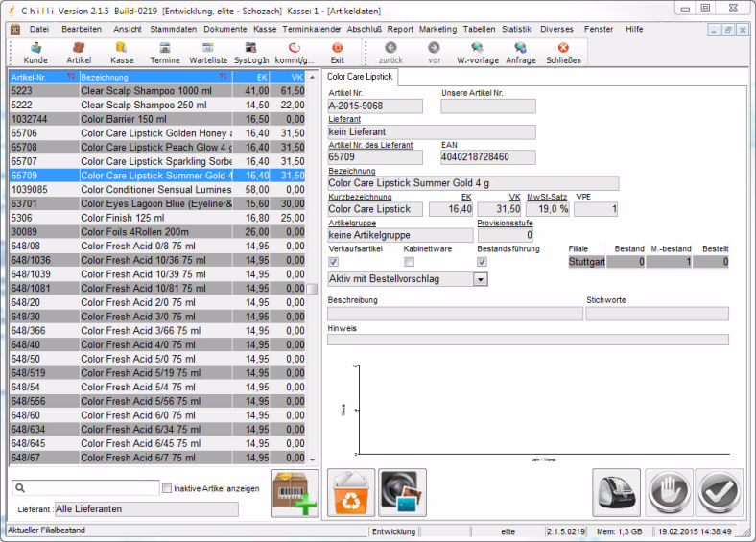This screenshot has width=756, height=542.
Task: Open the Marketing menu
Action: [437, 29]
